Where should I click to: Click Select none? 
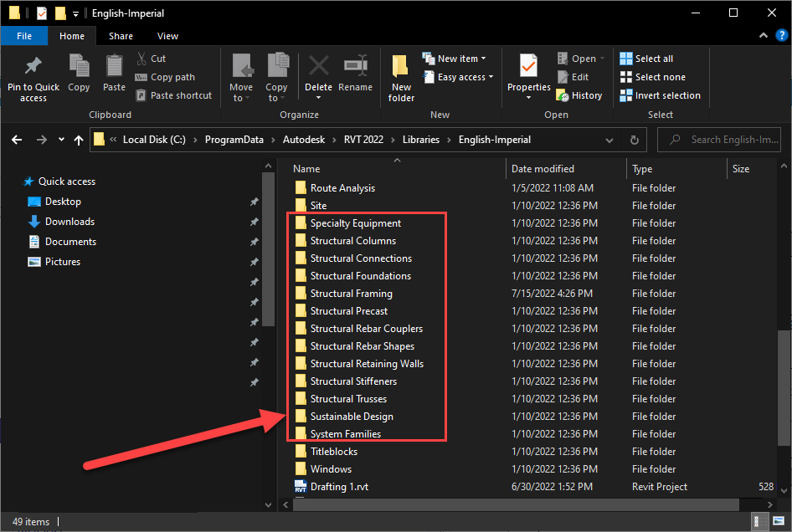[x=652, y=77]
